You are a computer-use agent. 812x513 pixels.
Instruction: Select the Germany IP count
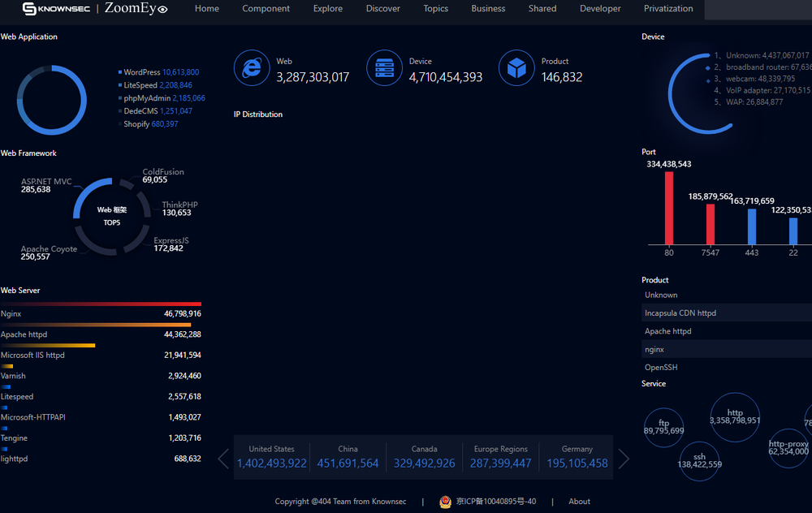577,463
